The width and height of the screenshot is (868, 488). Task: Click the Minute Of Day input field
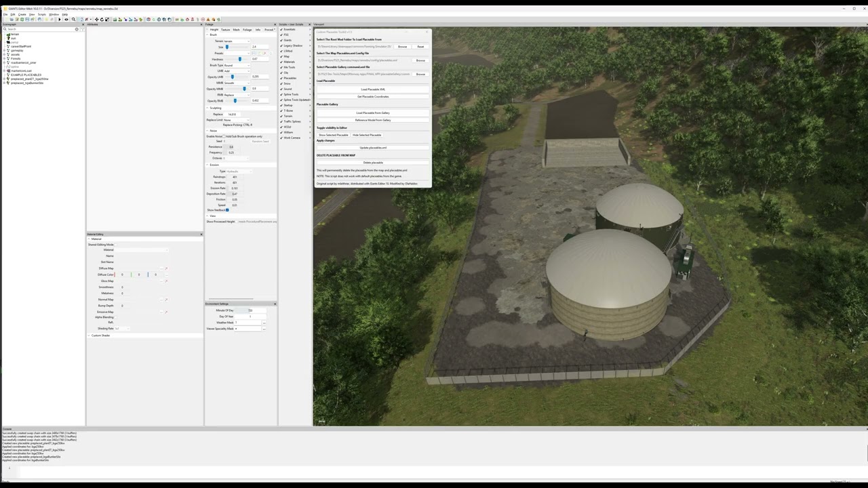pos(250,310)
